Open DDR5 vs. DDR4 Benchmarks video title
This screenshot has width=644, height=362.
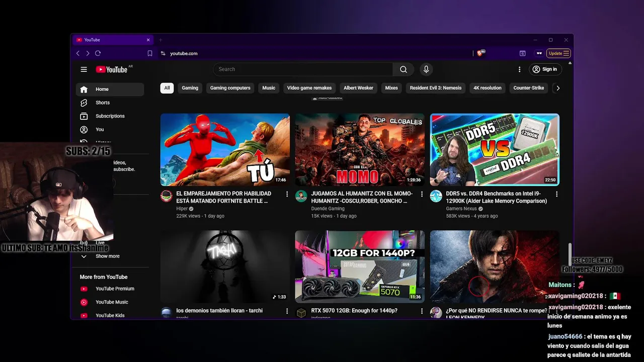click(497, 197)
